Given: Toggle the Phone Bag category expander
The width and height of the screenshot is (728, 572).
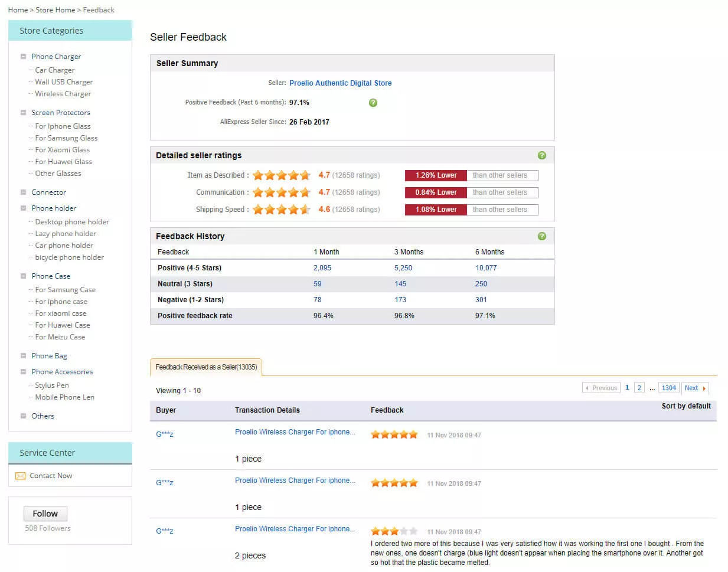Looking at the screenshot, I should (x=24, y=356).
